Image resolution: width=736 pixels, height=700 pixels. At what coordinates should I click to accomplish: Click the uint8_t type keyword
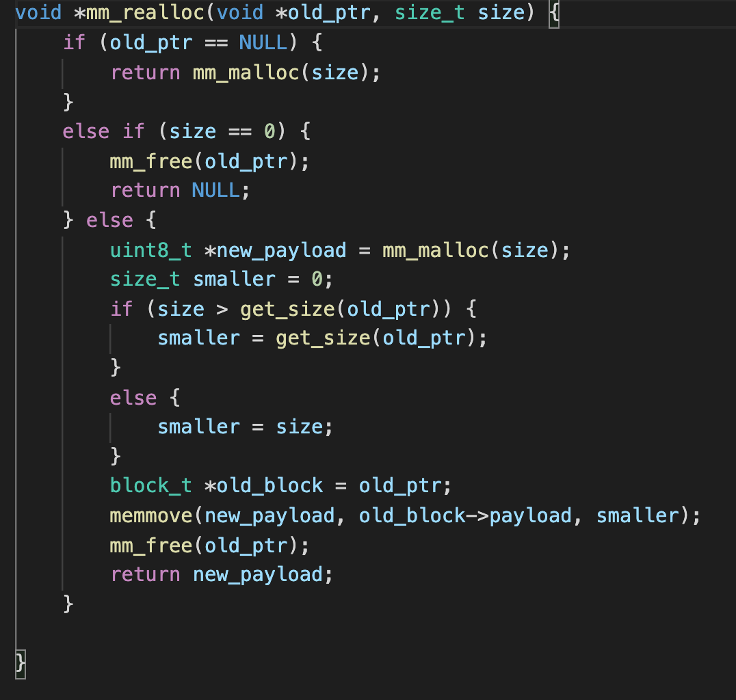point(150,250)
